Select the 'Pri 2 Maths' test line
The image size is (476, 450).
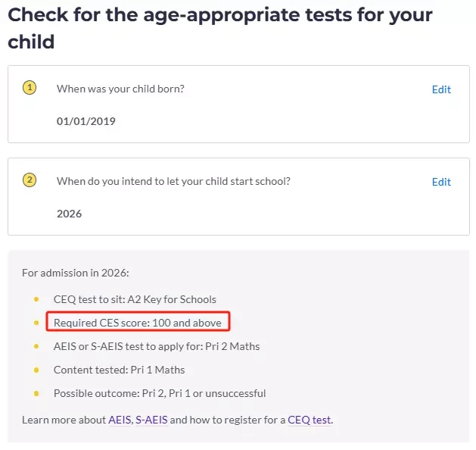(157, 346)
